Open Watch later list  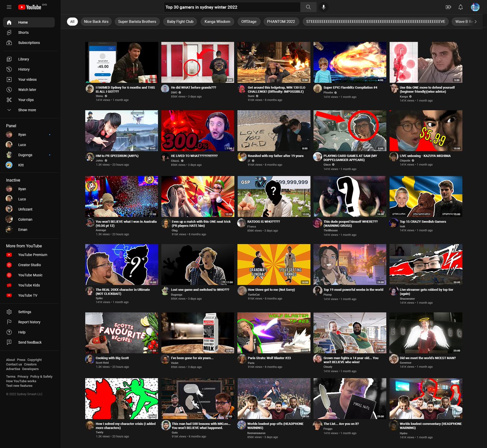coord(29,90)
